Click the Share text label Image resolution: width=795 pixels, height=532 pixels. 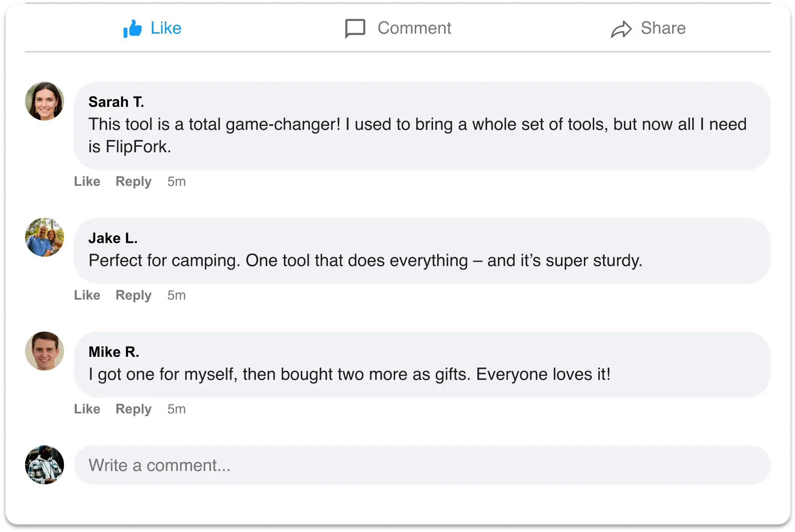coord(663,28)
